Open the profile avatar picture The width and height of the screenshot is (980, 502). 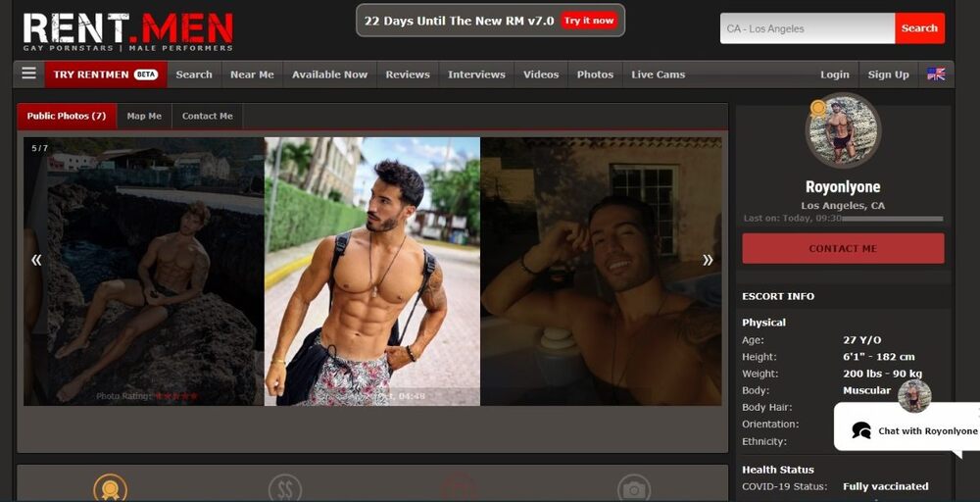tap(843, 131)
